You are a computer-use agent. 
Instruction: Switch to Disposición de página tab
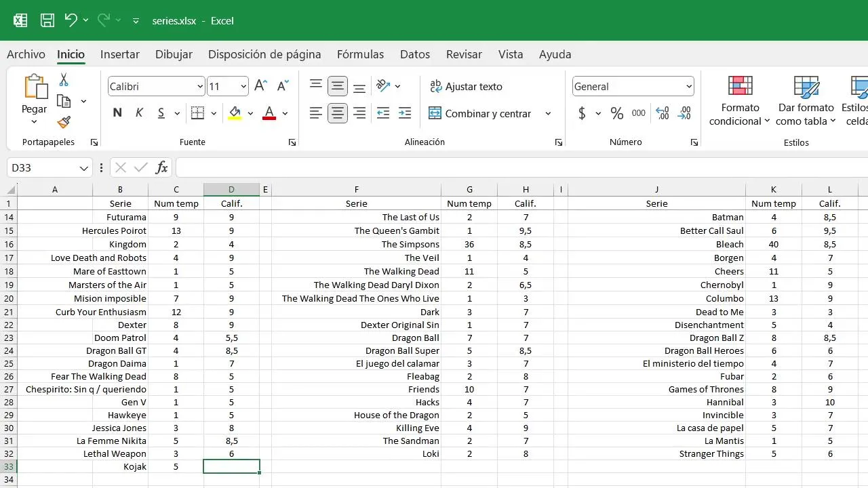pyautogui.click(x=264, y=54)
